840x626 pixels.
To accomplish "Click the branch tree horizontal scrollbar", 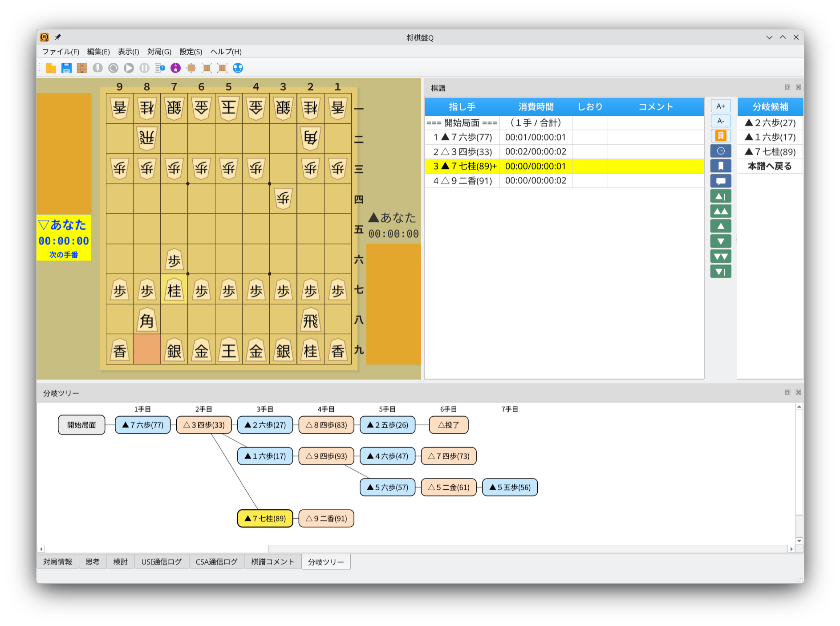I will pos(156,549).
